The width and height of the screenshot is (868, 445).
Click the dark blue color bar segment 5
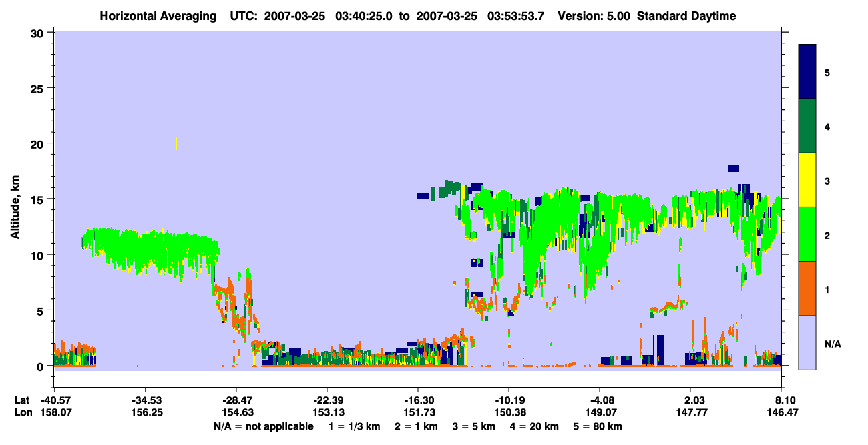point(807,72)
